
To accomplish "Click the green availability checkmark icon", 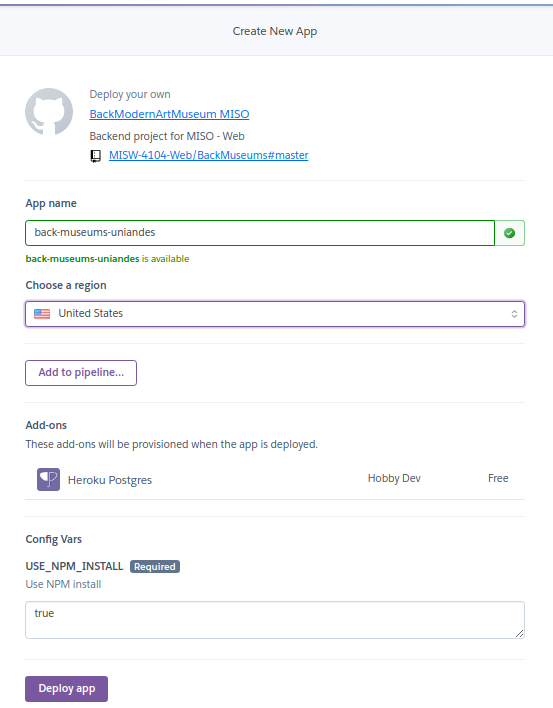I will pyautogui.click(x=510, y=233).
